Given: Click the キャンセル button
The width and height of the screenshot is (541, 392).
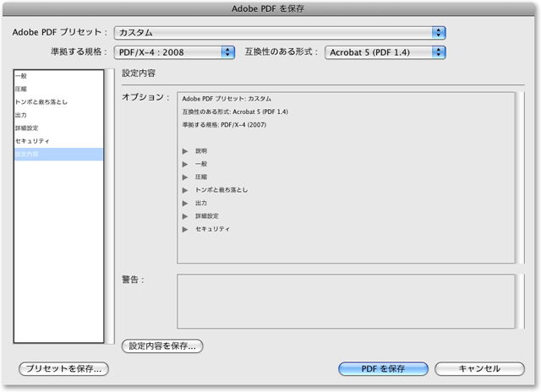Looking at the screenshot, I should pos(479,368).
